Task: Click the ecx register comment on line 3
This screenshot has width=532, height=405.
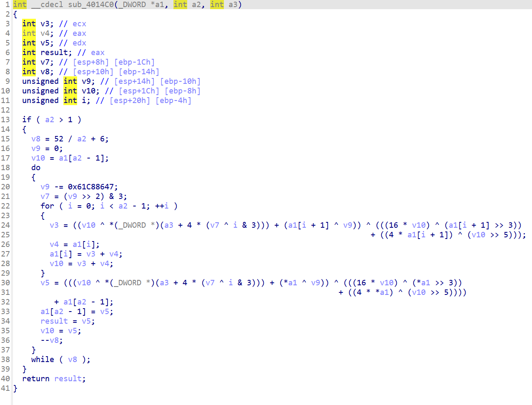Action: click(x=79, y=24)
